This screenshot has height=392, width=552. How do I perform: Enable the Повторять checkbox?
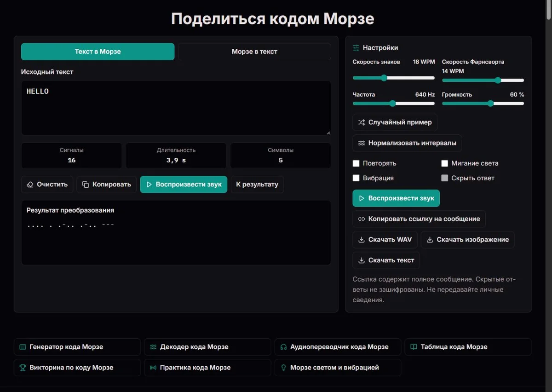(356, 163)
